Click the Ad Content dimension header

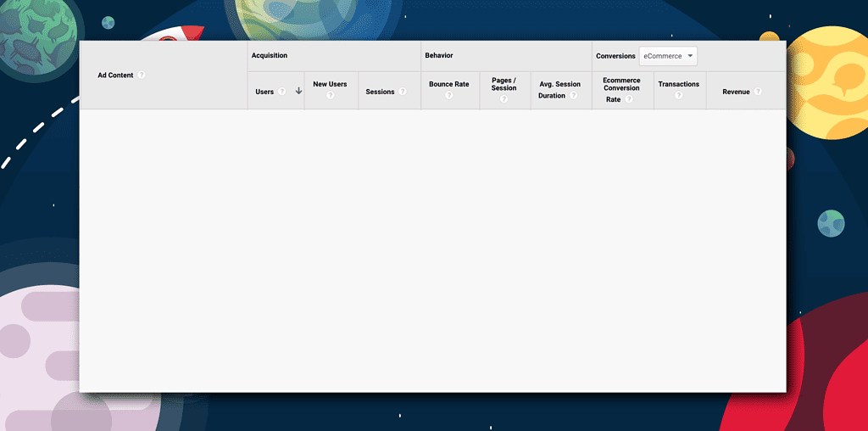(x=115, y=76)
